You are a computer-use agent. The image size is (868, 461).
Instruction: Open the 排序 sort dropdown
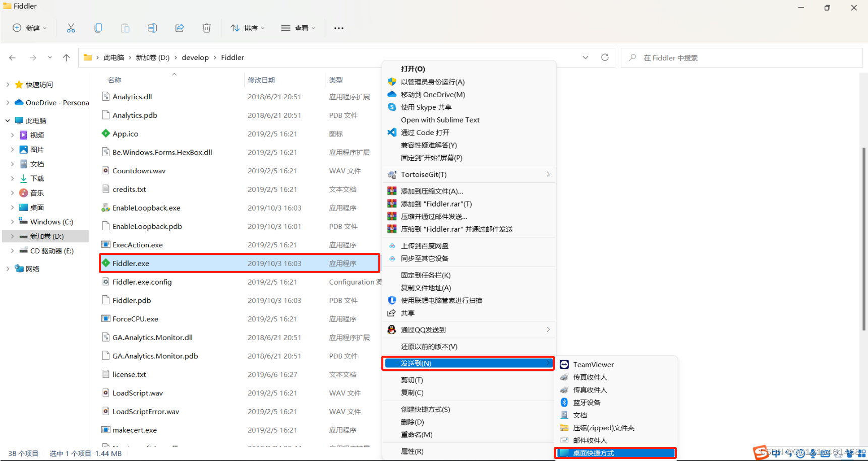point(247,28)
